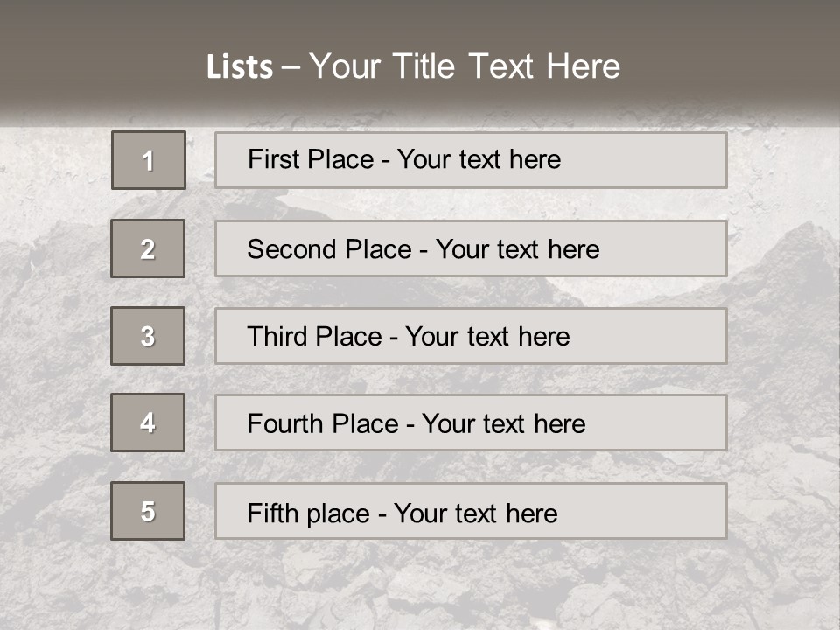840x630 pixels.
Task: Select the Third Place text bar
Action: (x=471, y=336)
